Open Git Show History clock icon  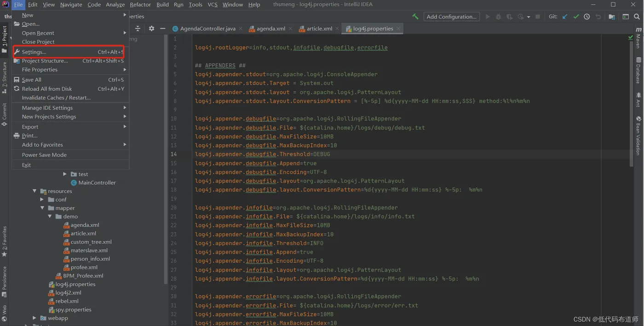pos(587,17)
